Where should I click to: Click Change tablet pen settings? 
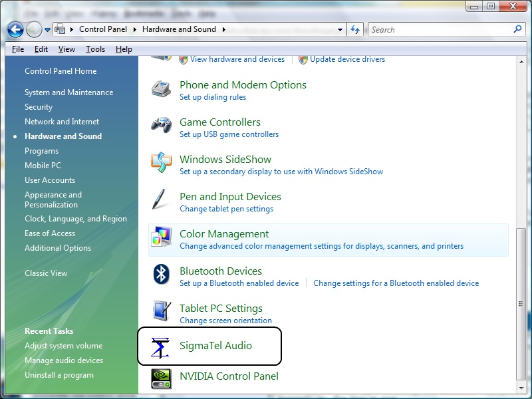pyautogui.click(x=226, y=209)
